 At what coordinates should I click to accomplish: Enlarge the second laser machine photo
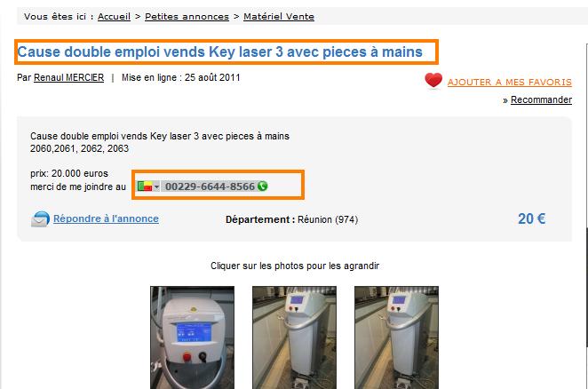(294, 337)
